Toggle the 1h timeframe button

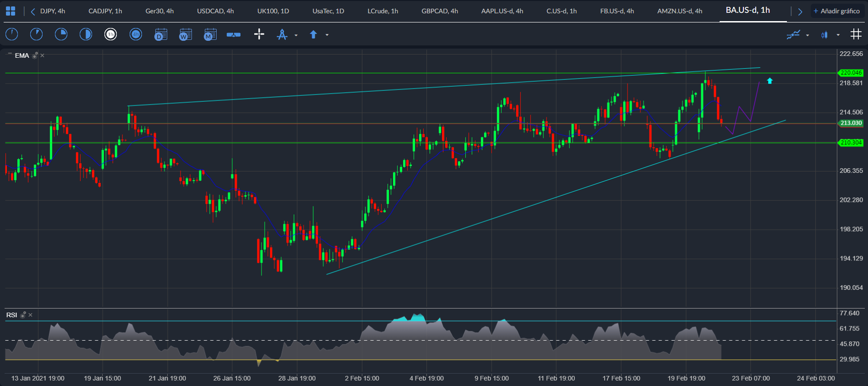point(111,34)
